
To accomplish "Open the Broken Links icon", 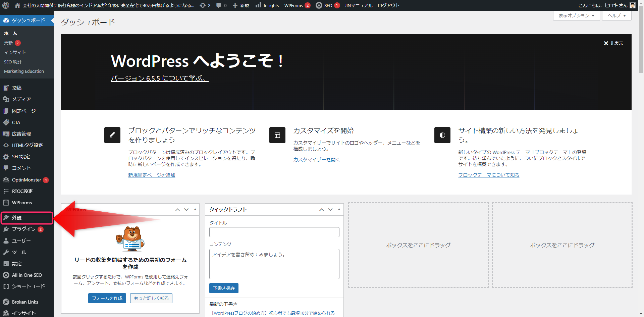I will (6, 302).
